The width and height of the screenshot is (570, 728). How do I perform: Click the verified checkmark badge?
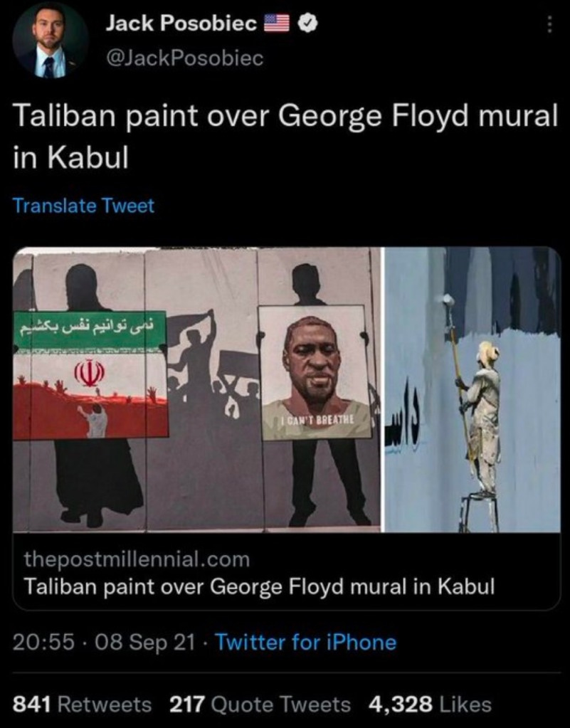pos(307,23)
